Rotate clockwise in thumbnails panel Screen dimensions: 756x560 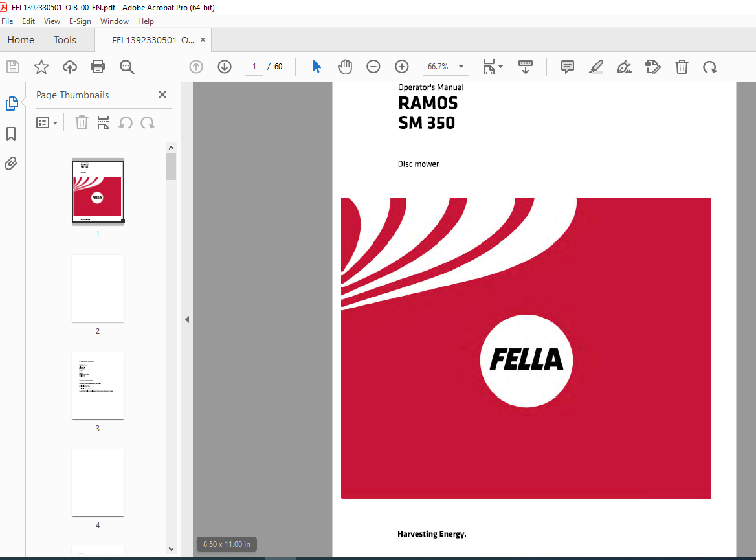click(148, 122)
